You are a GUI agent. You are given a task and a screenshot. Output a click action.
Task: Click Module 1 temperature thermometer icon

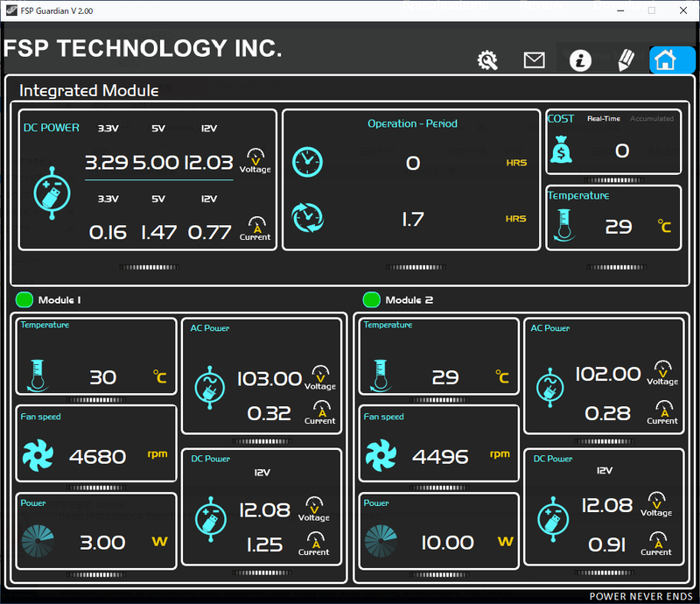coord(37,376)
